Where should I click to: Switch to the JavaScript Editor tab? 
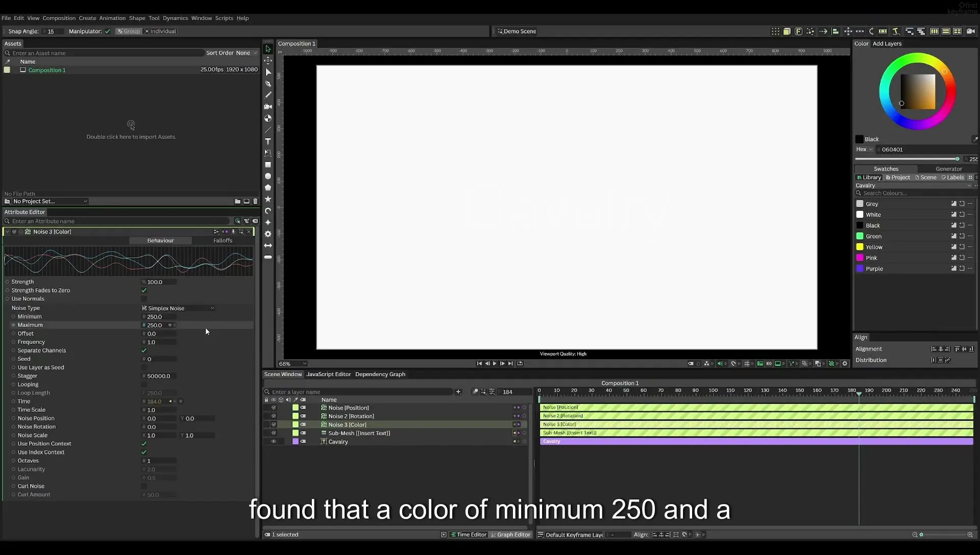tap(328, 374)
